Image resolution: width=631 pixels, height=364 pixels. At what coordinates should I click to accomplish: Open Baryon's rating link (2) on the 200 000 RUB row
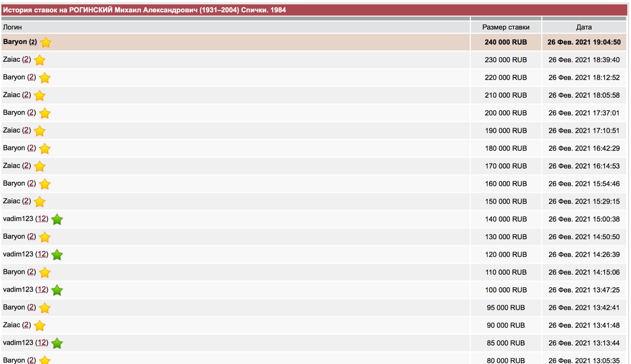click(31, 113)
